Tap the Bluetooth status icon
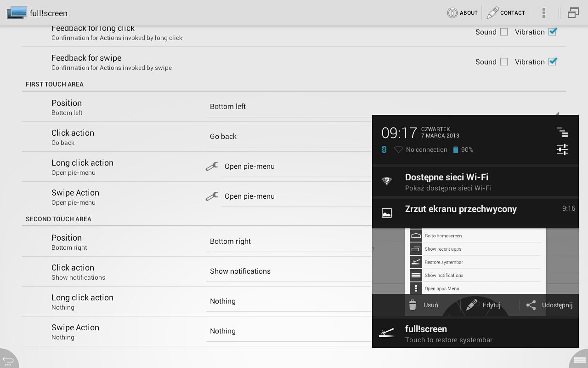The image size is (588, 368). pos(384,149)
